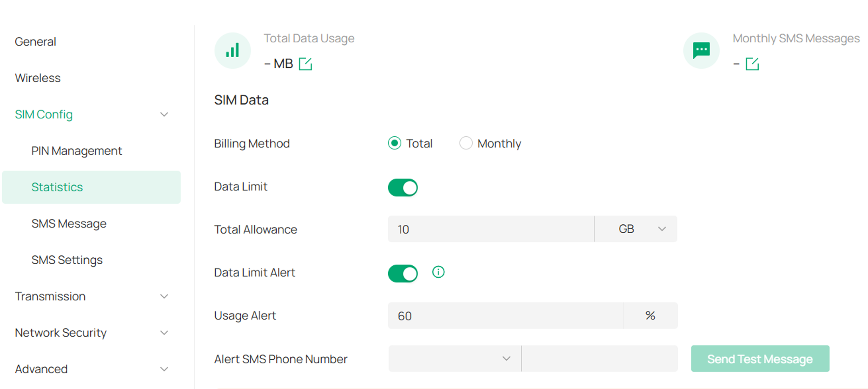Edit the Total Data Usage value

tap(306, 64)
